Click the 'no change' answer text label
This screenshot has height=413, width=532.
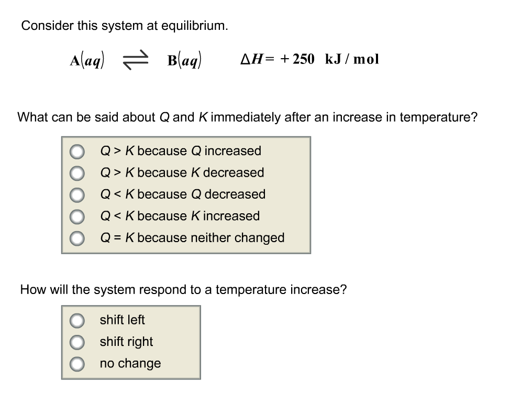click(x=130, y=363)
